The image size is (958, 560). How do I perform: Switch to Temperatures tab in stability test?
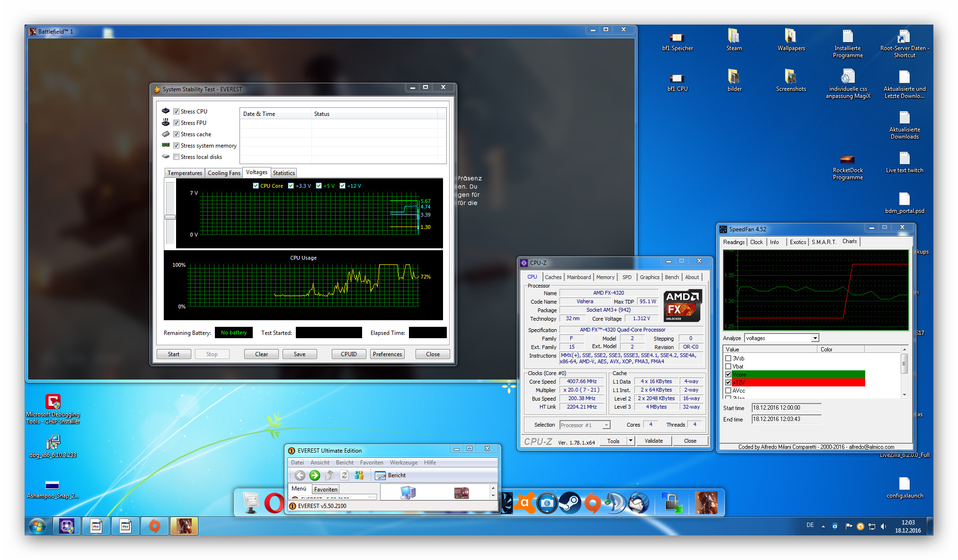point(185,173)
